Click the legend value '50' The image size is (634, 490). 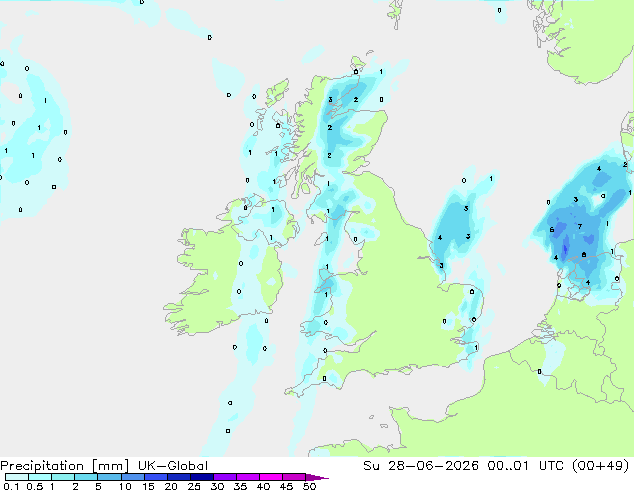309,486
